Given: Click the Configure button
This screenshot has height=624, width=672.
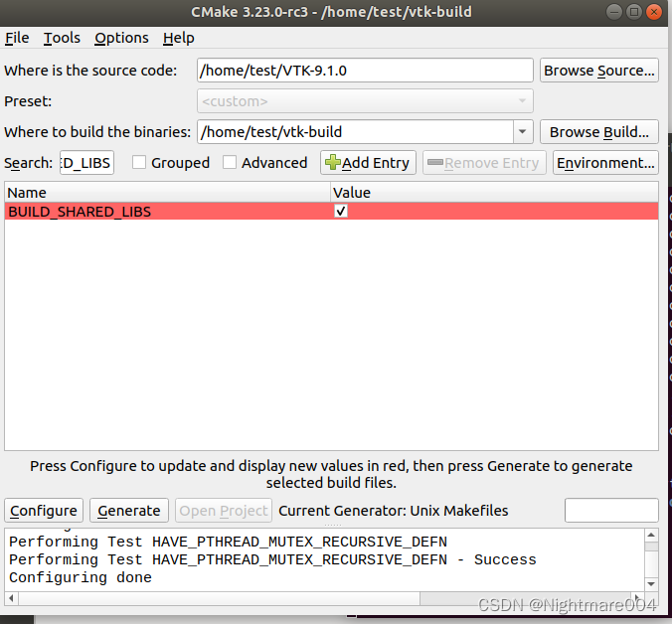Looking at the screenshot, I should 44,511.
